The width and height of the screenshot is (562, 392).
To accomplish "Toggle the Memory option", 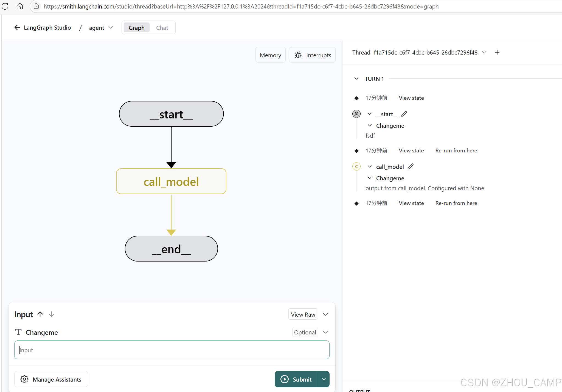I will click(x=270, y=55).
